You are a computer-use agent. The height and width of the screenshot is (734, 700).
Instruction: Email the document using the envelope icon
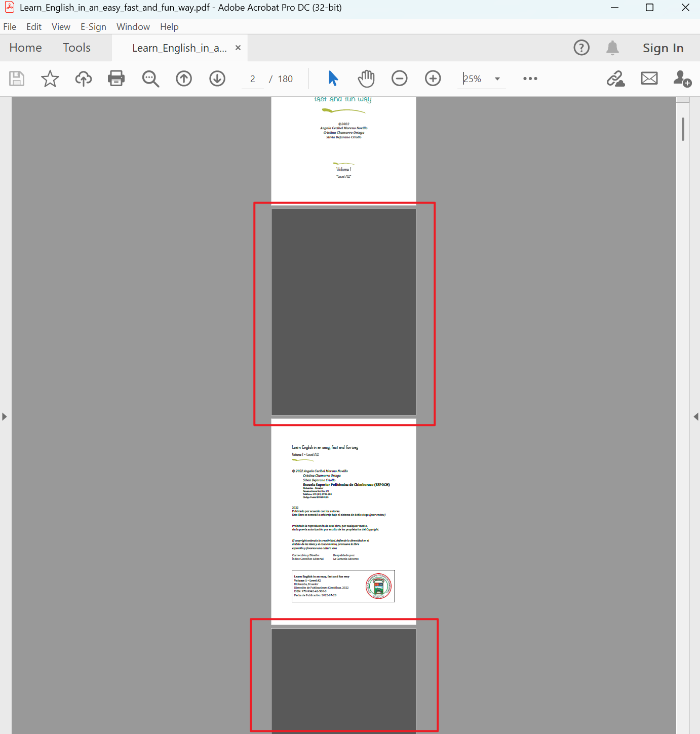click(x=649, y=79)
